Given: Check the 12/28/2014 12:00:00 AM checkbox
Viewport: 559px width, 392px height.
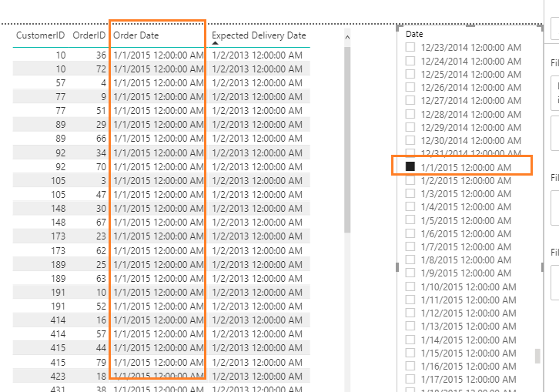Looking at the screenshot, I should tap(410, 114).
